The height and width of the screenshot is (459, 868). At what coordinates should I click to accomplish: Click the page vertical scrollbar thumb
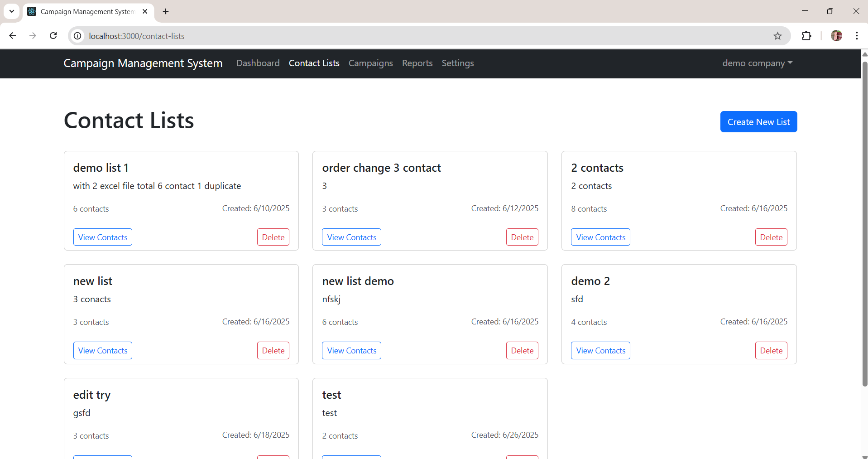864,222
